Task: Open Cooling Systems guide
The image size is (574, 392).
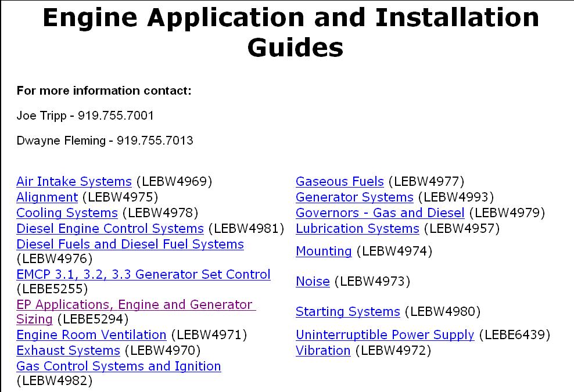Action: tap(67, 213)
